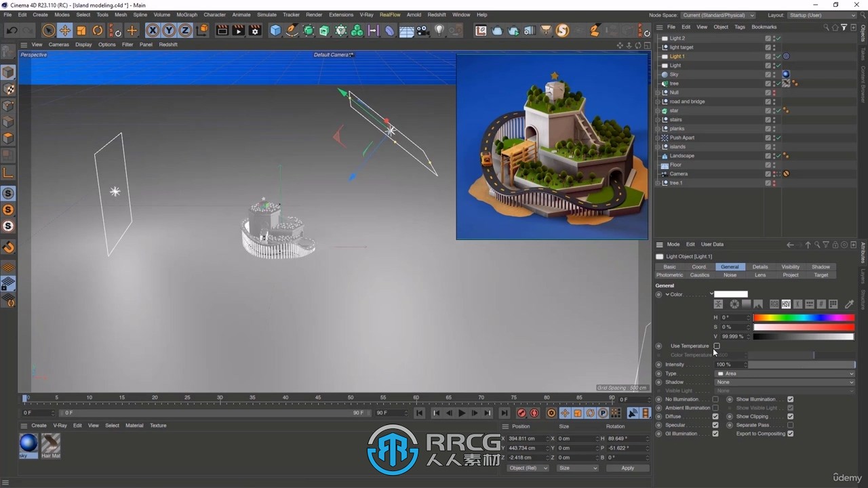Viewport: 868px width, 488px height.
Task: Open Edit Render Settings icon
Action: click(x=255, y=30)
